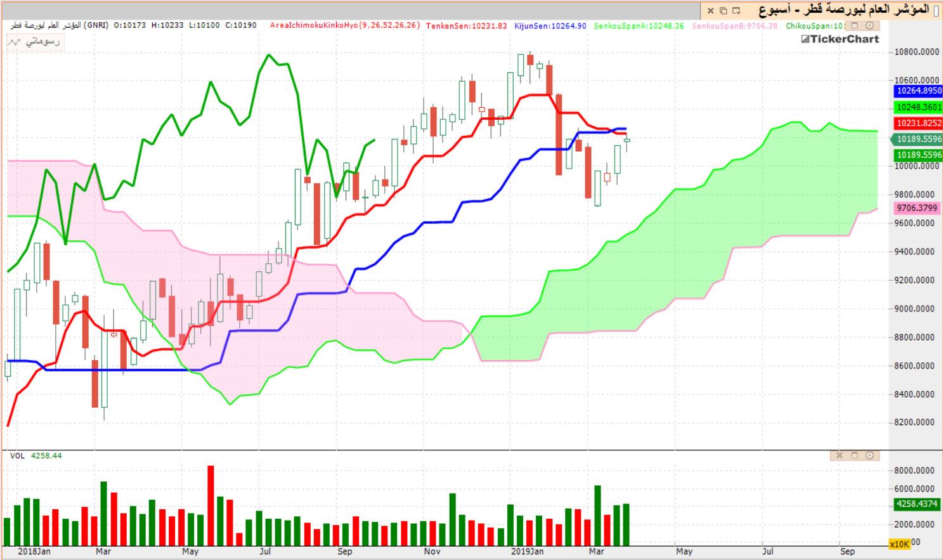Image resolution: width=943 pixels, height=560 pixels.
Task: Select the SenkouSpanB:9706.38 legend value
Action: (x=734, y=26)
